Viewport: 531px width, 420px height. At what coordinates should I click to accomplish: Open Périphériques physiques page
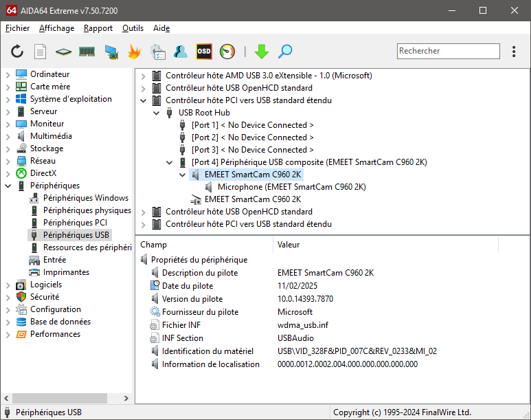87,210
